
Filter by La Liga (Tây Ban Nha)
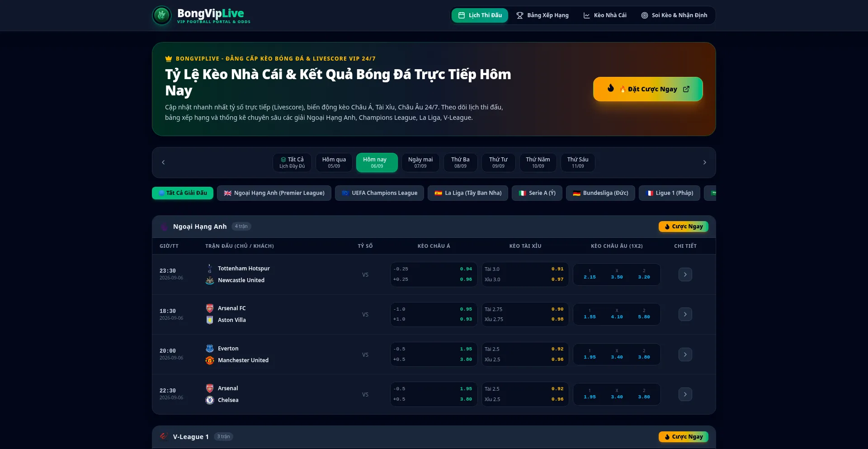pos(468,193)
